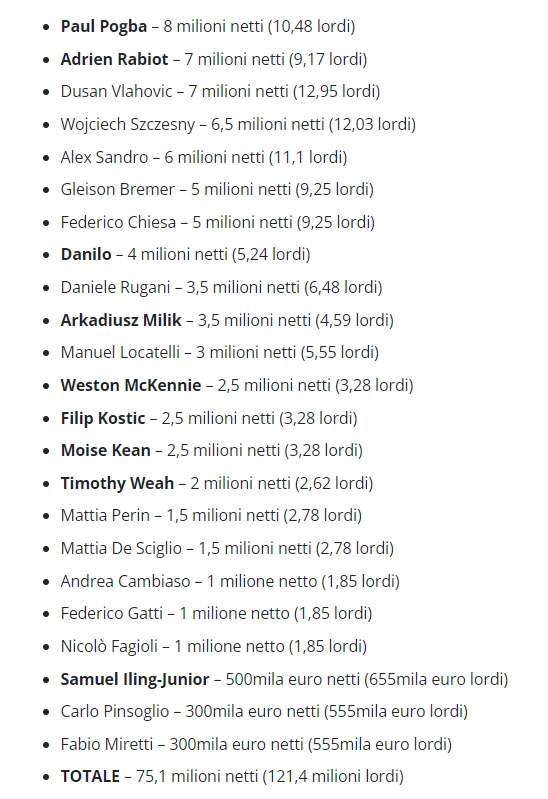Click Federico Chiesa's salary entry
The height and width of the screenshot is (799, 548).
coord(218,222)
